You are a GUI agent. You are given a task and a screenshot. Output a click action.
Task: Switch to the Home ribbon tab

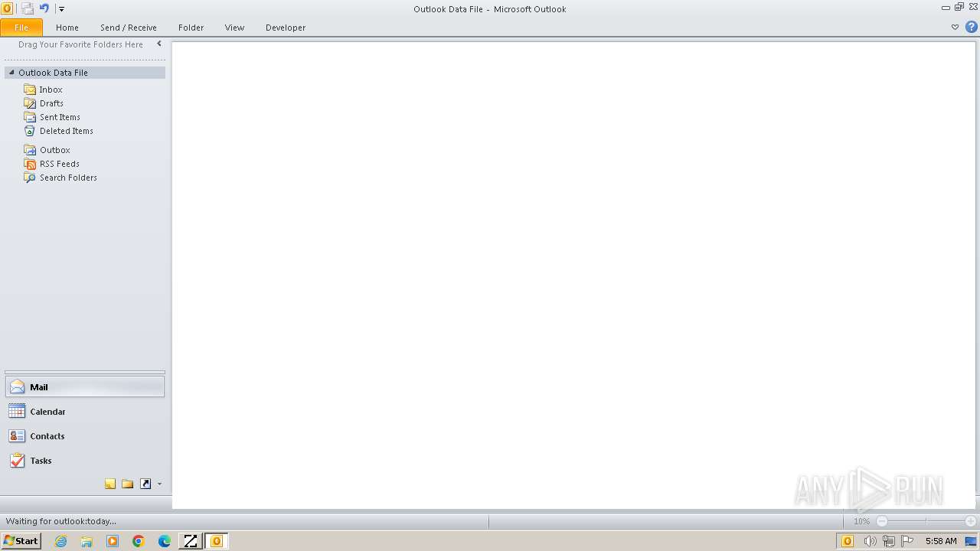pyautogui.click(x=67, y=28)
